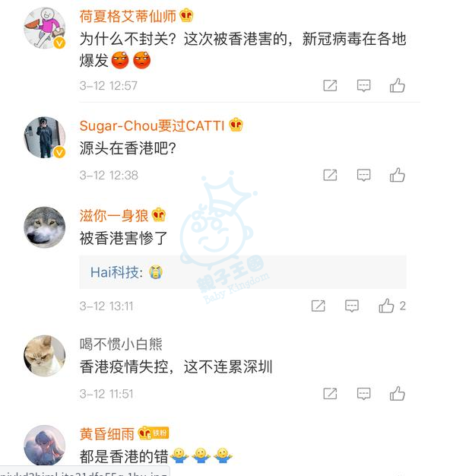This screenshot has width=450, height=476.
Task: Like the comment by 喝不惯小白熊
Action: click(x=398, y=393)
